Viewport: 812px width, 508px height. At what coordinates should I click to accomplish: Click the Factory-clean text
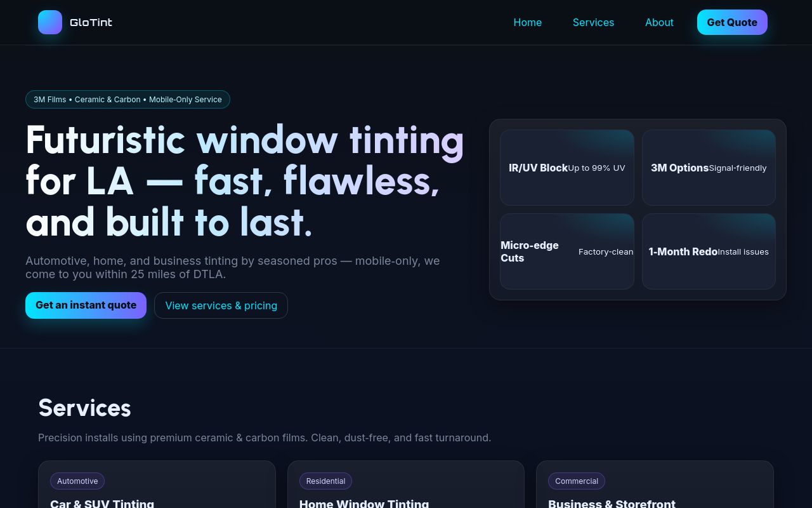[606, 252]
